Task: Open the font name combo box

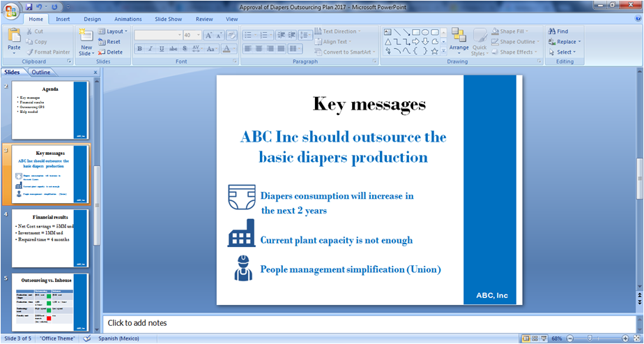Action: [x=158, y=36]
